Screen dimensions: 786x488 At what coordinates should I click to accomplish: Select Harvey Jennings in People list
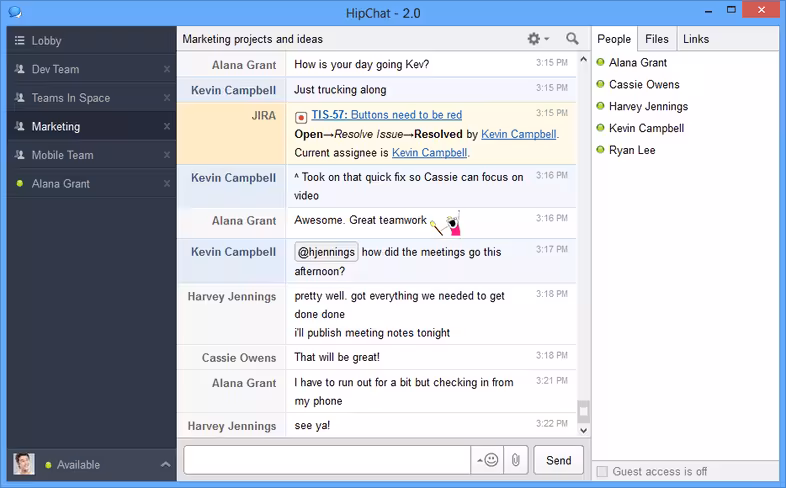pyautogui.click(x=648, y=106)
